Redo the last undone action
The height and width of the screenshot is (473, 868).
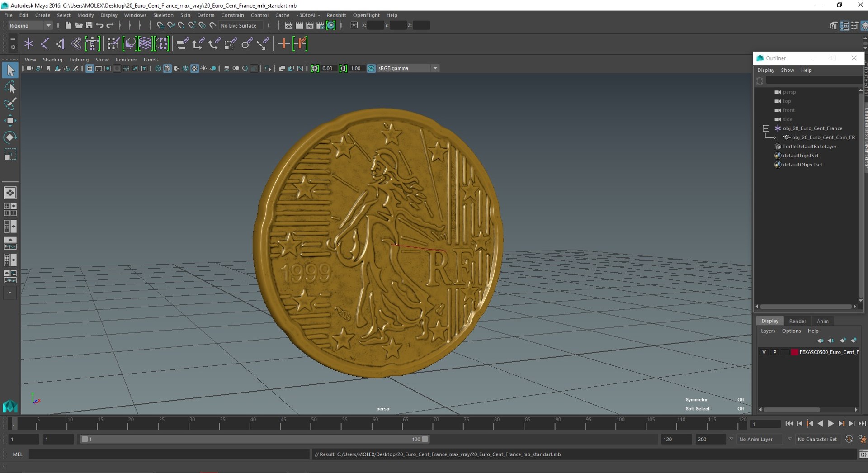pos(110,25)
